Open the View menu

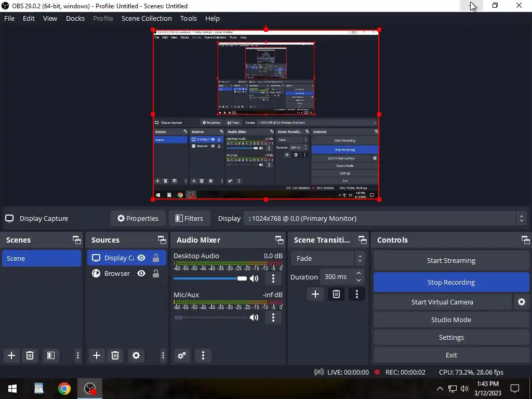tap(50, 18)
